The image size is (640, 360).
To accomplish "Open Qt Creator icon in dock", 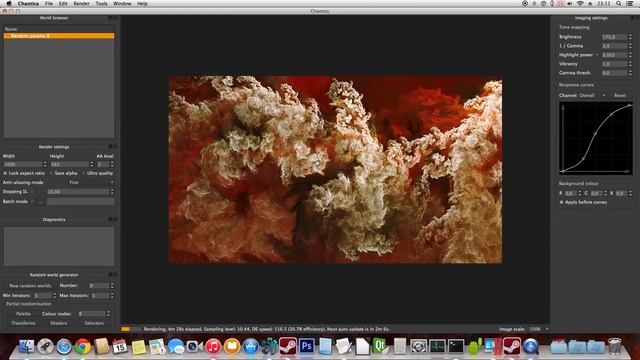I will [379, 346].
